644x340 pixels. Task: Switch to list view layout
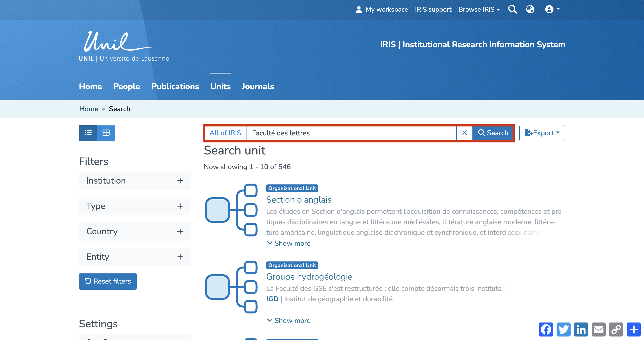point(88,133)
